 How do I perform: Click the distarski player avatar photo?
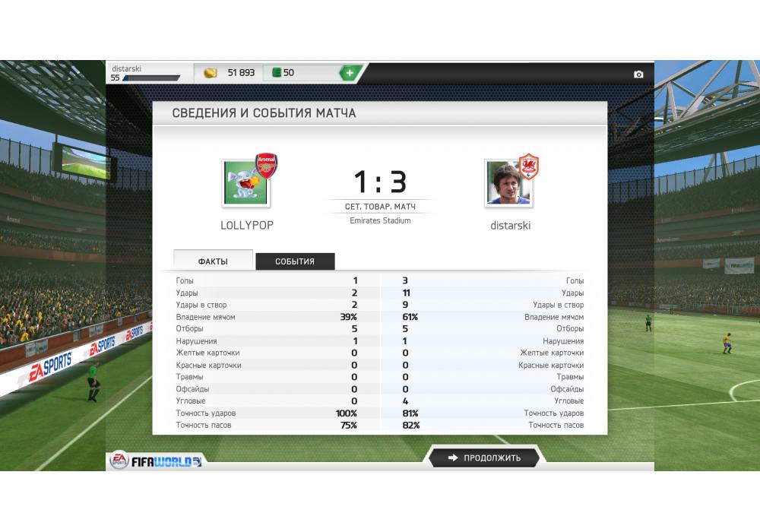pos(508,184)
